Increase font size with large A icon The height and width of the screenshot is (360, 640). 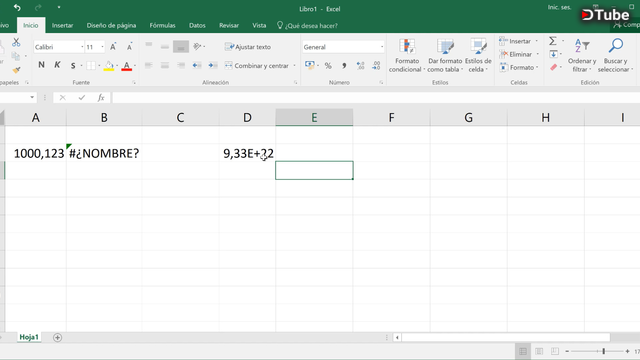(113, 47)
